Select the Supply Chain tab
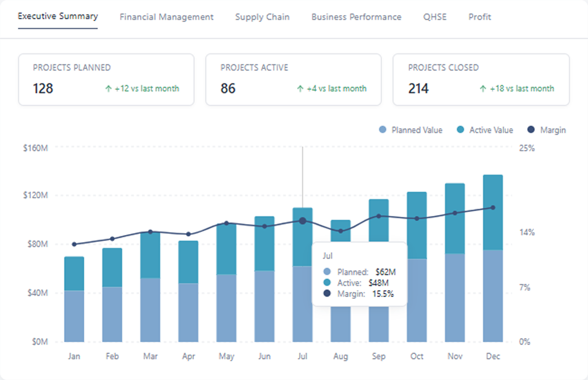The image size is (588, 380). 262,17
